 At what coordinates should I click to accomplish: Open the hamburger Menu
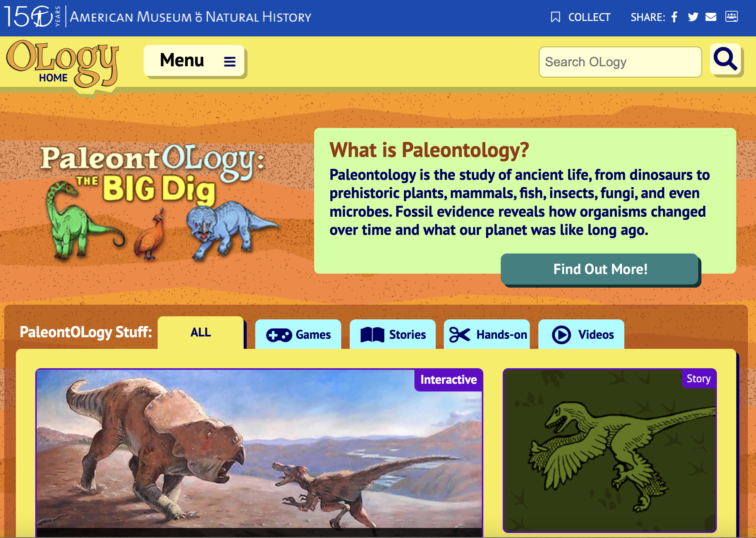tap(195, 61)
